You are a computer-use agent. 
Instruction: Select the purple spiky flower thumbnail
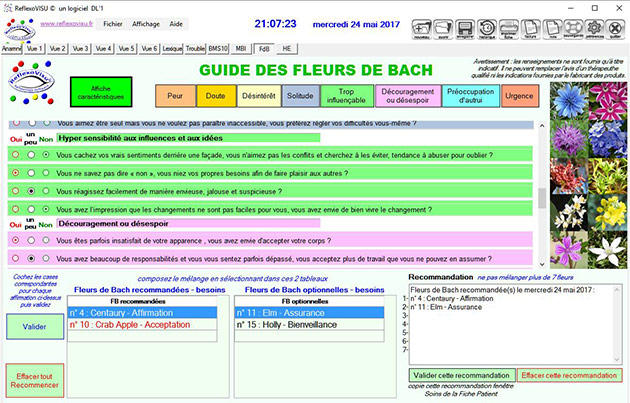(x=569, y=138)
